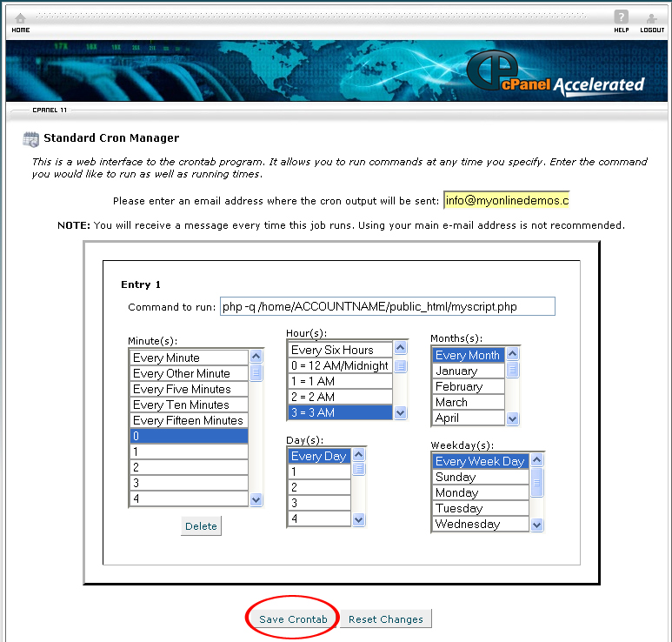Click the Hours list scrollbar thumb
The width and height of the screenshot is (672, 642).
(x=400, y=366)
